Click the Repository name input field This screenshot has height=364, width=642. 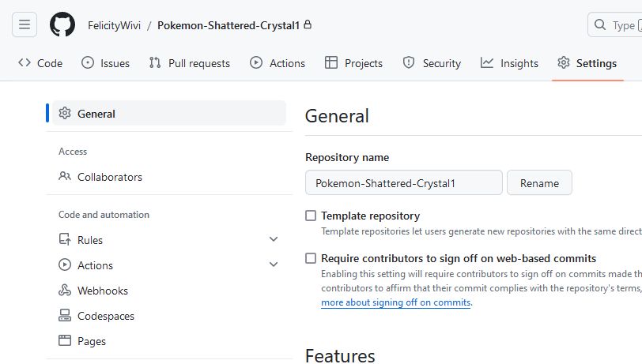click(x=403, y=183)
